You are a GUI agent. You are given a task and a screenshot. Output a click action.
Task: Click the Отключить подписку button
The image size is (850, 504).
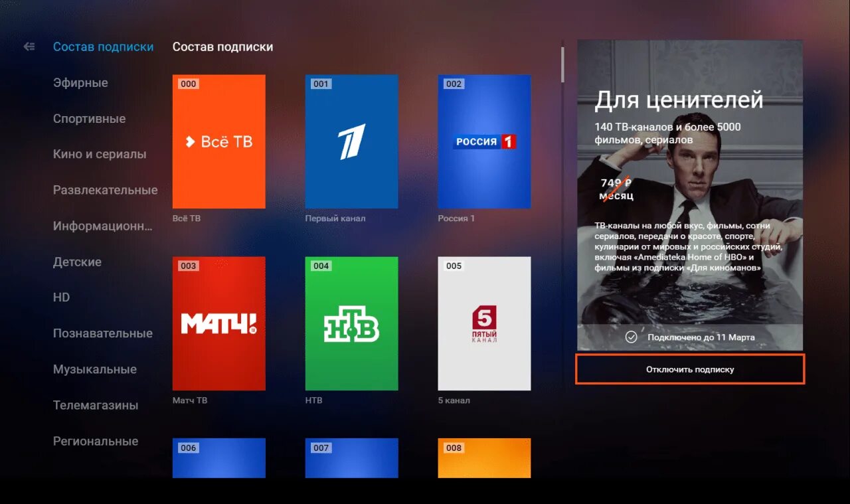[690, 369]
